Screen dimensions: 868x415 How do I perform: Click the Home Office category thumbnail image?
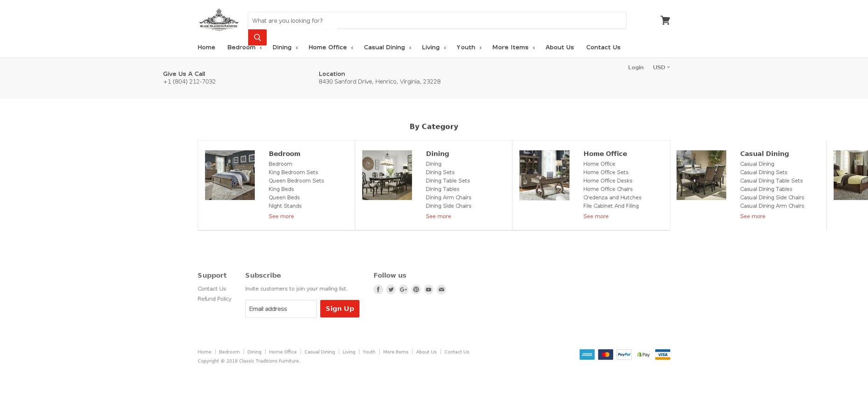544,175
